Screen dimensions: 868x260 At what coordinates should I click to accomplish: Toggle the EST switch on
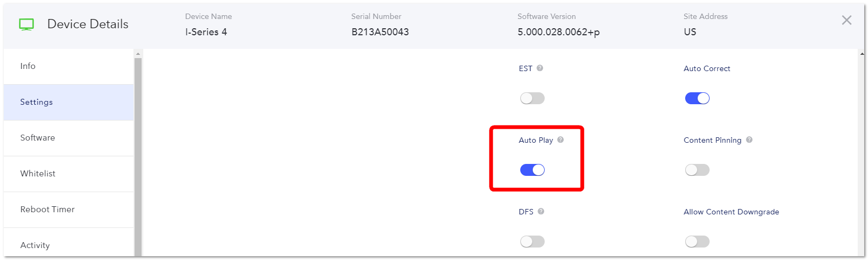pyautogui.click(x=532, y=98)
